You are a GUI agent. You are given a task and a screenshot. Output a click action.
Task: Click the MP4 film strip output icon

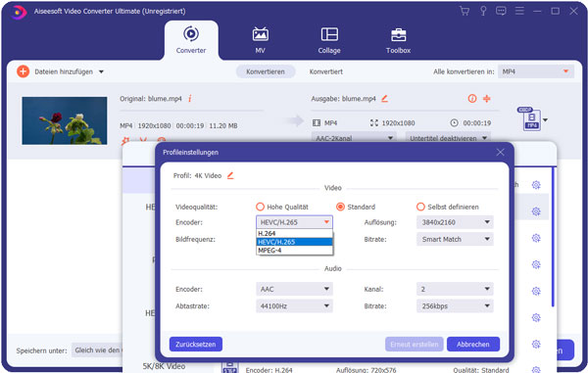tap(317, 122)
